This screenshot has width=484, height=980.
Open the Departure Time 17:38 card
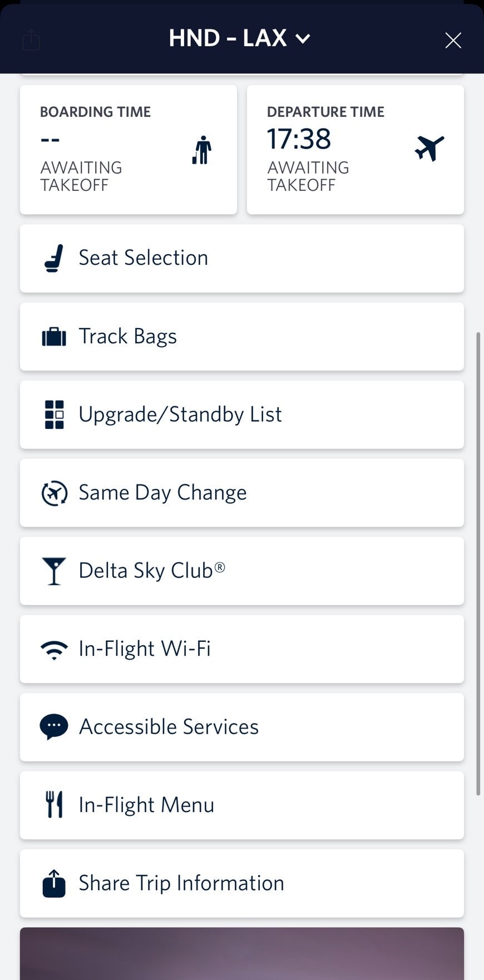tap(355, 150)
